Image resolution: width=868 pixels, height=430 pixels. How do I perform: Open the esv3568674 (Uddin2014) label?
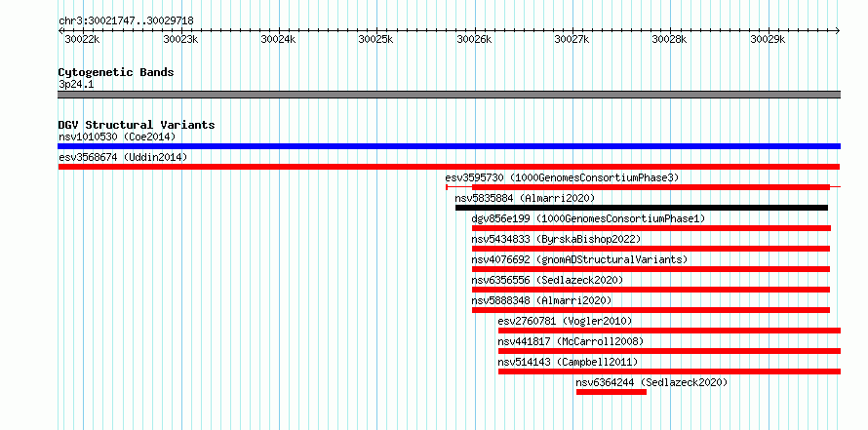coord(123,157)
